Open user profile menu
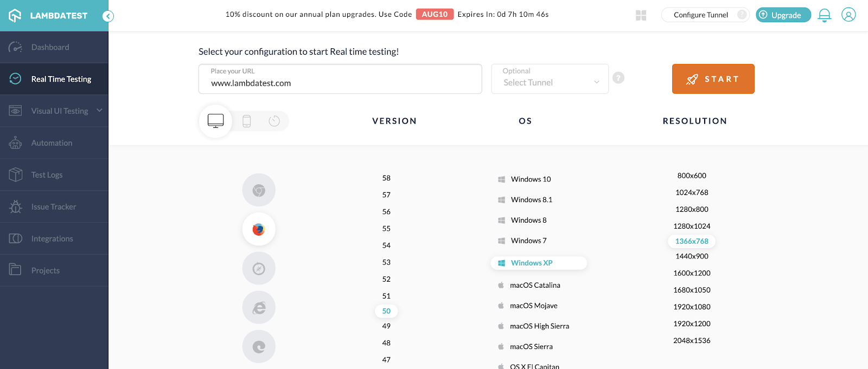Viewport: 868px width, 369px height. (848, 15)
